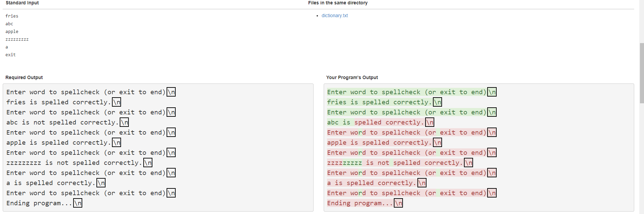Click the \n marker after the first prompt line
Viewport: 644px width, 214px height.
pyautogui.click(x=171, y=92)
